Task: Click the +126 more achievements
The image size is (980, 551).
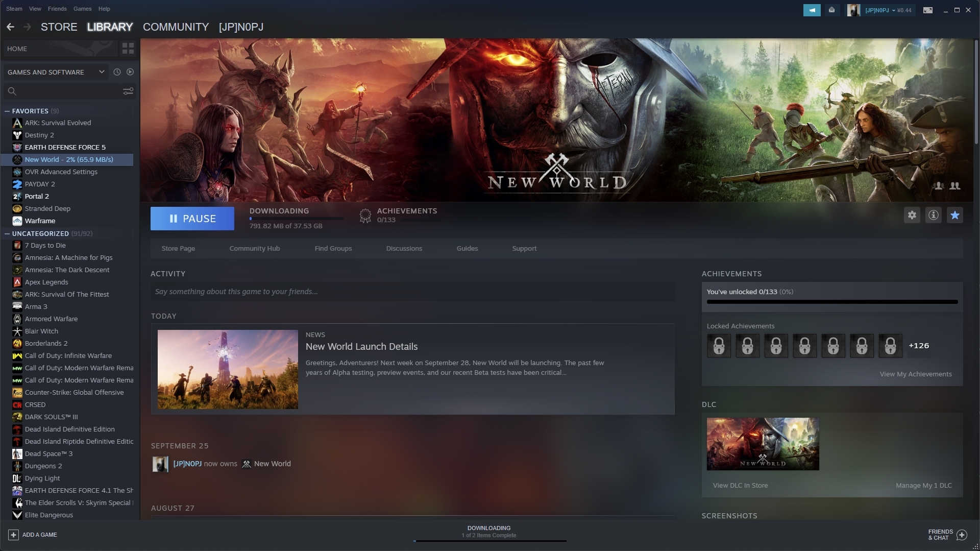Action: pyautogui.click(x=919, y=346)
